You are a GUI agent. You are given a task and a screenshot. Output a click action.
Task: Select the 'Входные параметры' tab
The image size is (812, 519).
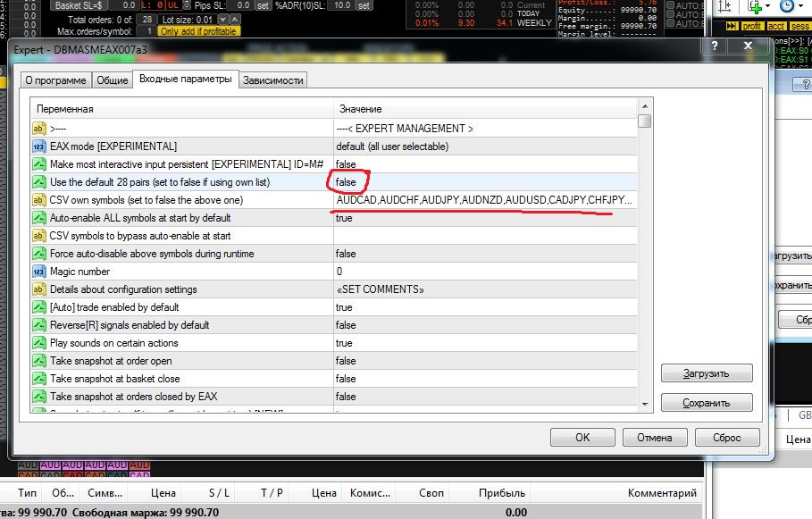(186, 79)
